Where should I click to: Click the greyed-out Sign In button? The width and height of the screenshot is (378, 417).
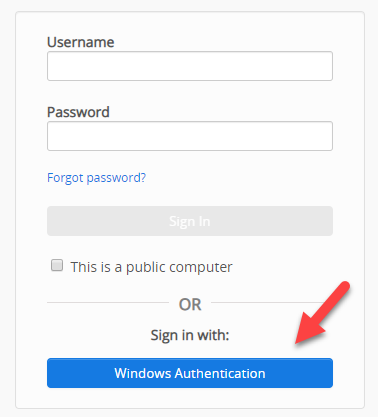tap(190, 221)
